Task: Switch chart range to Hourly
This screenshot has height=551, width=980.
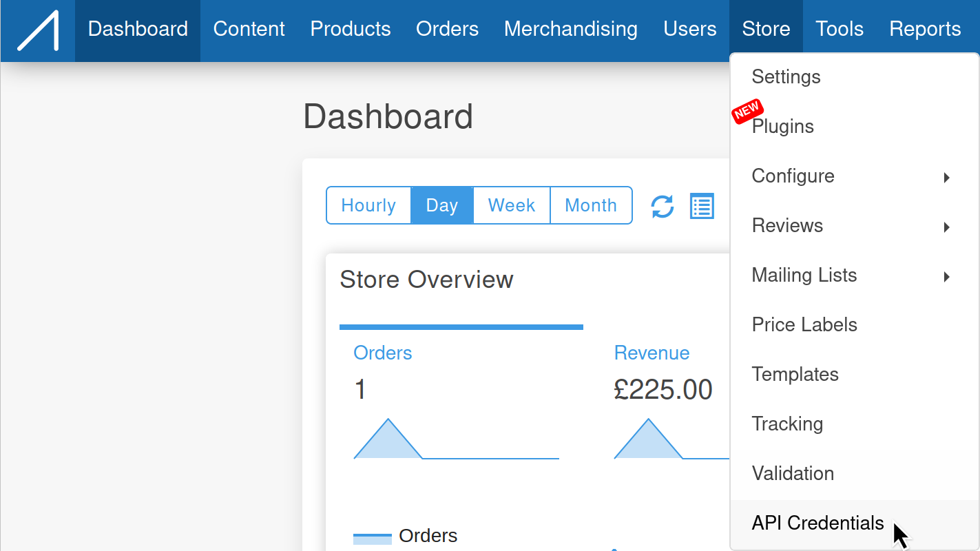Action: 368,205
